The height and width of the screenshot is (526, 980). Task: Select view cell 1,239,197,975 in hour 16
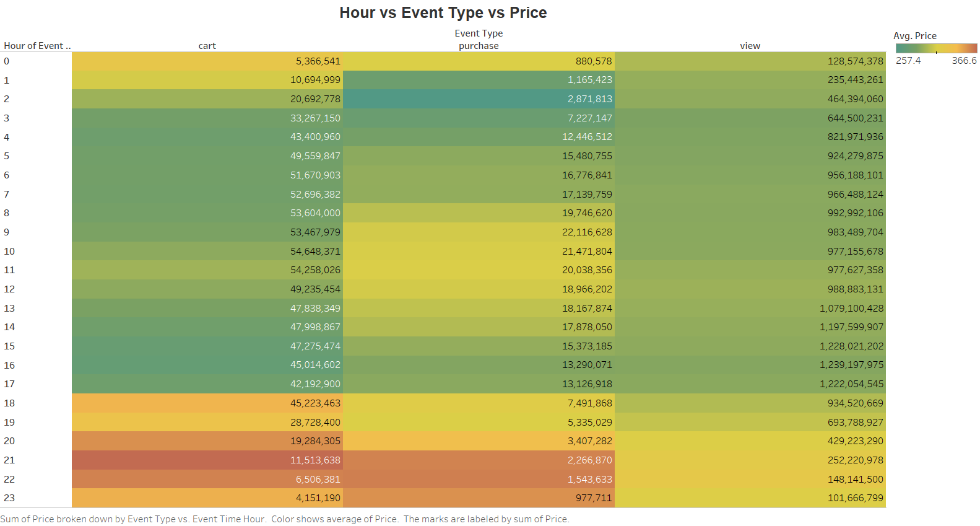coord(750,365)
